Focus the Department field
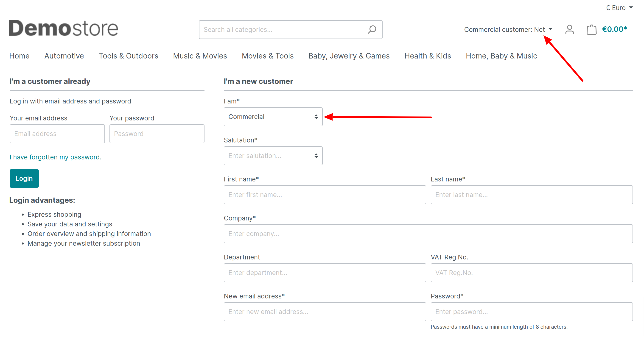The image size is (644, 345). tap(325, 273)
